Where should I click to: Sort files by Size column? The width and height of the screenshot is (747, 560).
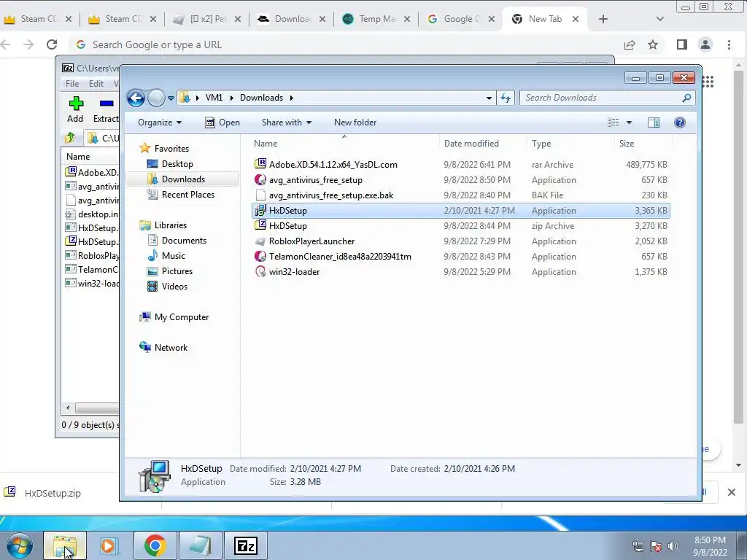point(627,144)
